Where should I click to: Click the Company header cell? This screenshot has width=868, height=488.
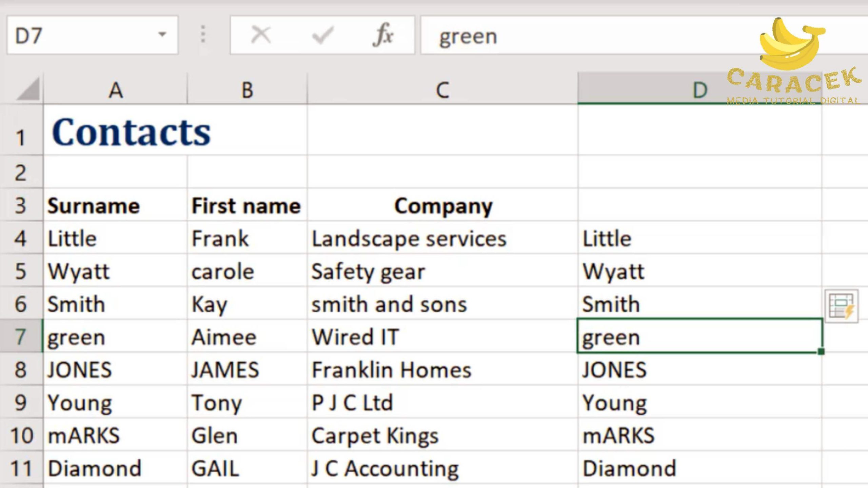tap(442, 205)
